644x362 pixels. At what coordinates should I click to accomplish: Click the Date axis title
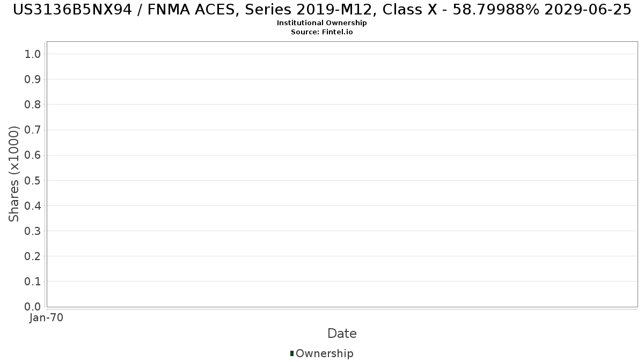pyautogui.click(x=342, y=334)
